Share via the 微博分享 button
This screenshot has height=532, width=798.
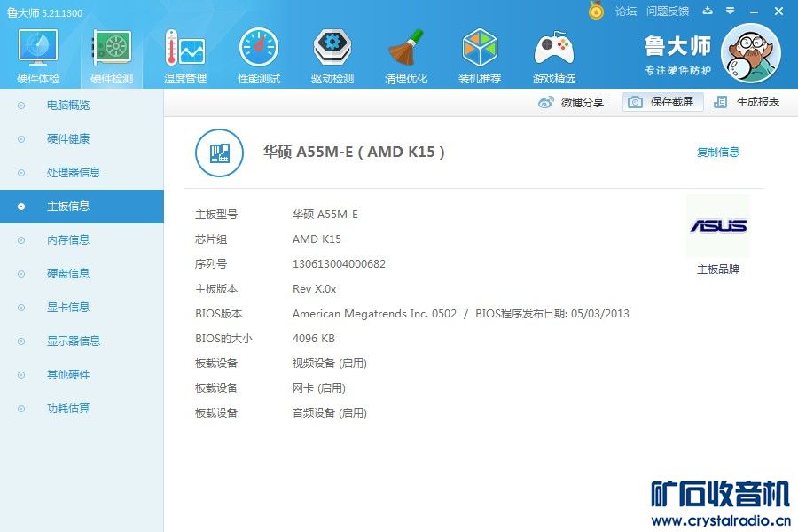pos(572,102)
